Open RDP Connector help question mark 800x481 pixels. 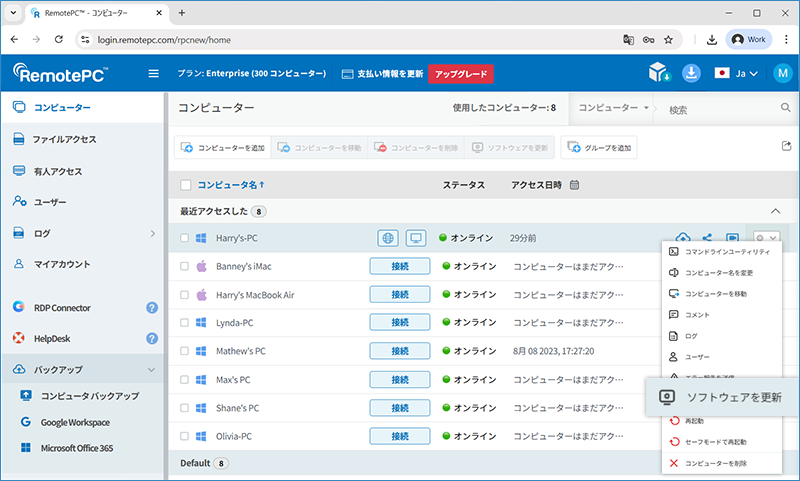[152, 308]
